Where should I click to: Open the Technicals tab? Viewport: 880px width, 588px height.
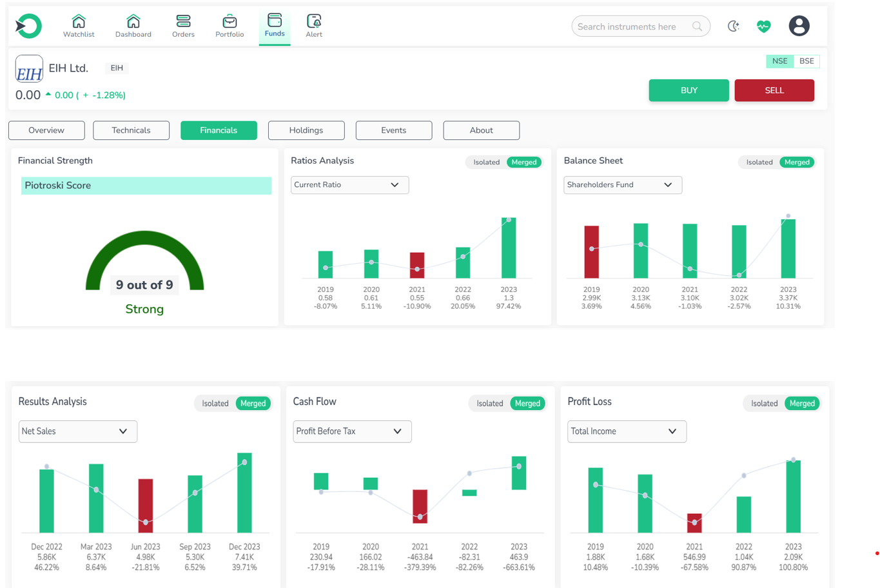tap(131, 130)
